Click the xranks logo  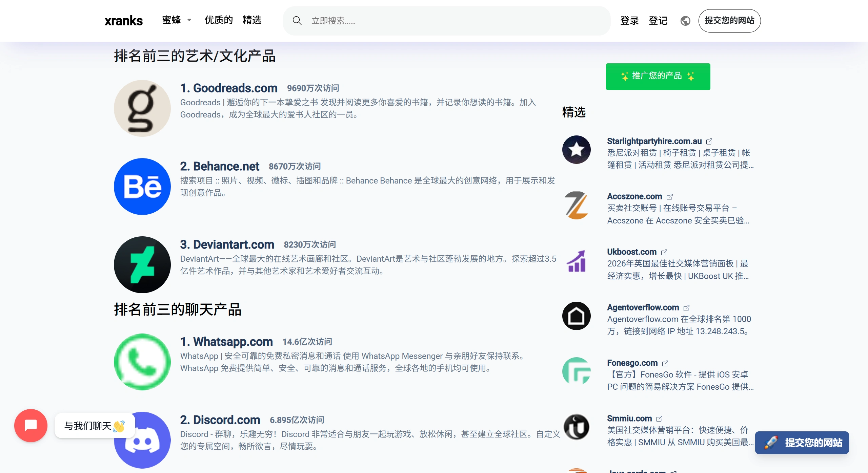pos(123,21)
